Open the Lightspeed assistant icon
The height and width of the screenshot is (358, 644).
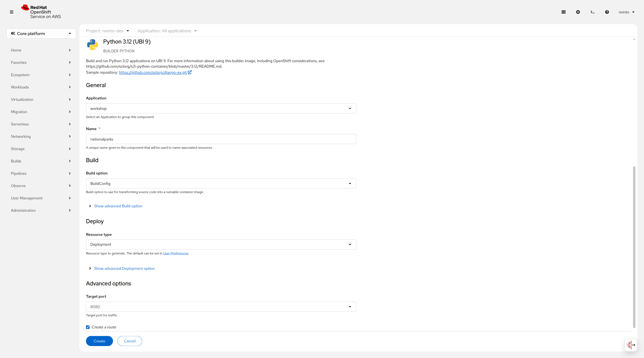pos(631,345)
